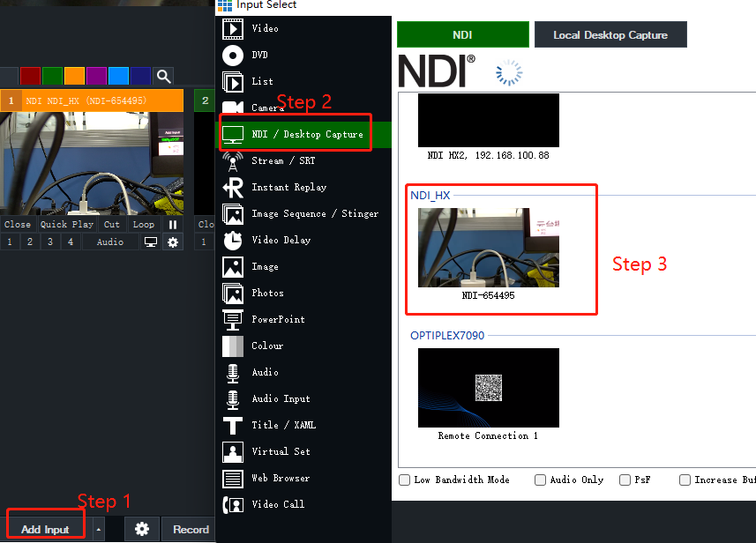
Task: Open the settings gear beside Record
Action: click(141, 529)
